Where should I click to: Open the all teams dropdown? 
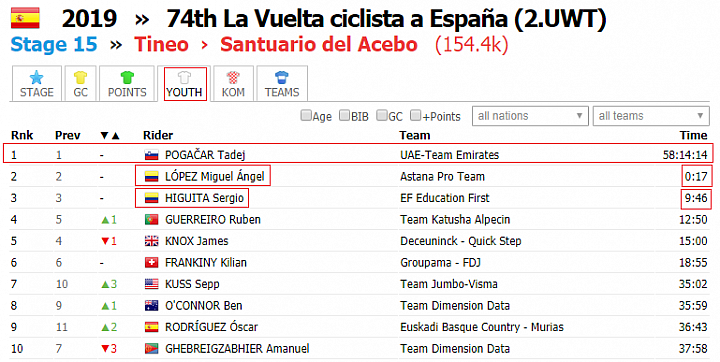click(x=651, y=116)
